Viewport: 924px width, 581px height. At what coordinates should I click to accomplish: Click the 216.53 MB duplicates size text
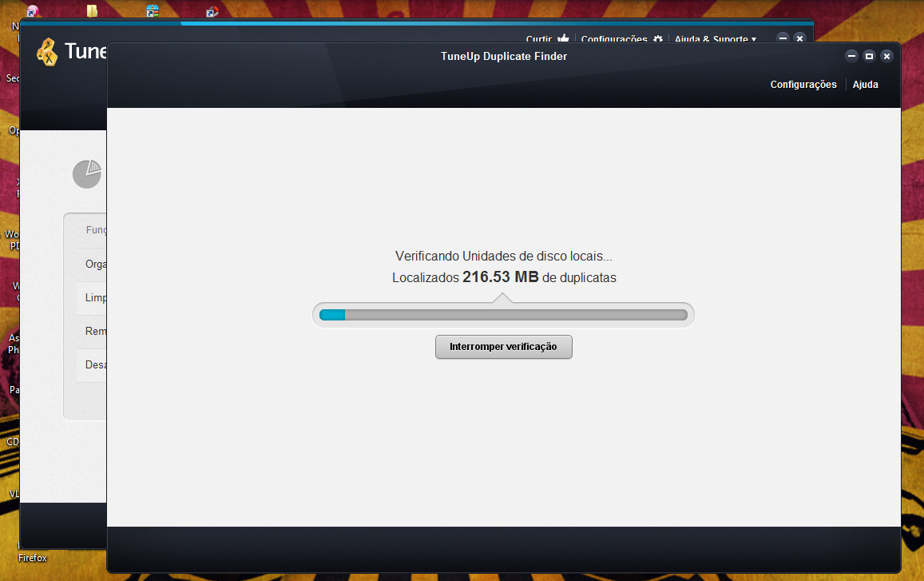[x=500, y=277]
